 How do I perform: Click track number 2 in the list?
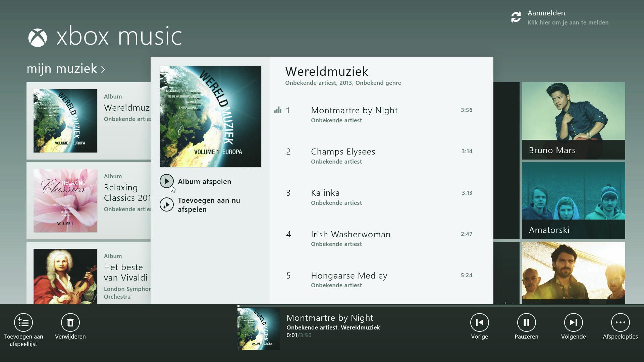(x=288, y=152)
